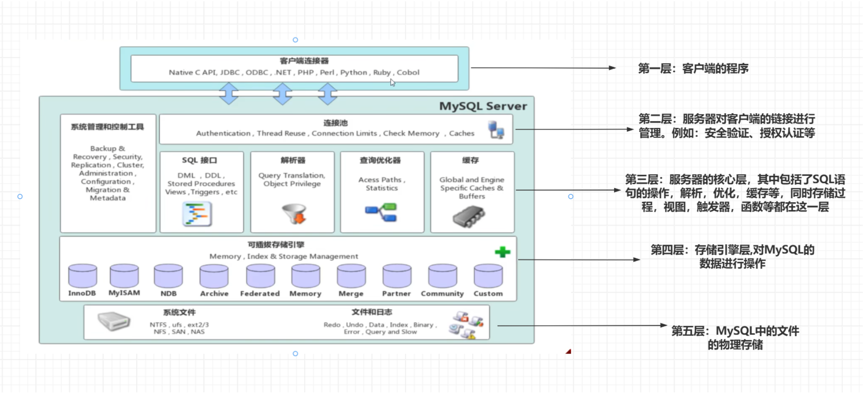Screen dimensions: 868x395
Task: Click the top center selection handle
Action: (x=296, y=40)
